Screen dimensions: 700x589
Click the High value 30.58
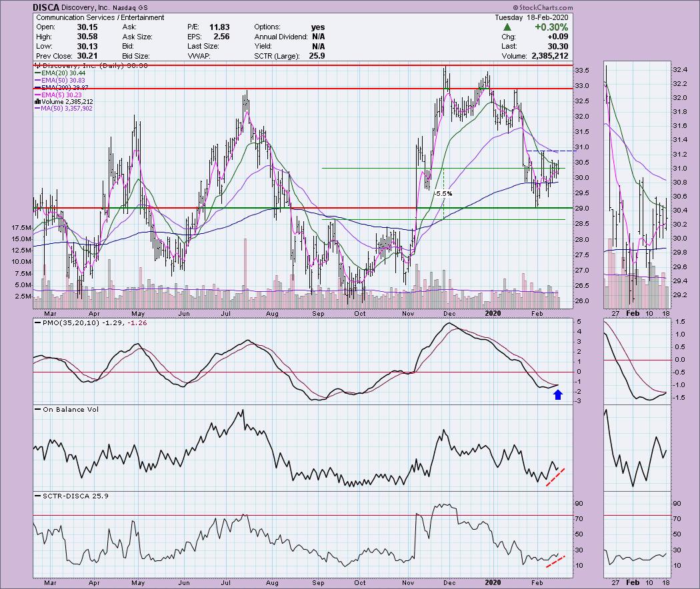87,37
